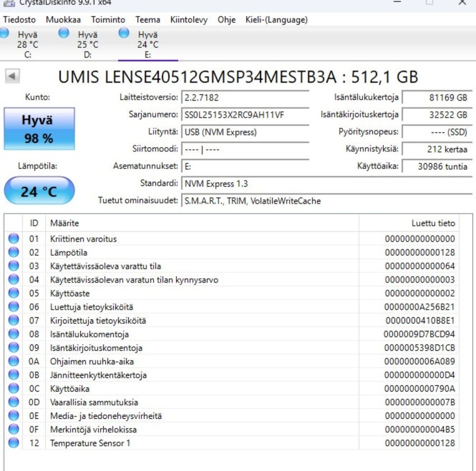Viewport: 476px width, 471px height.
Task: Click the Isäntälukukertoja value 81169 GB
Action: click(437, 98)
